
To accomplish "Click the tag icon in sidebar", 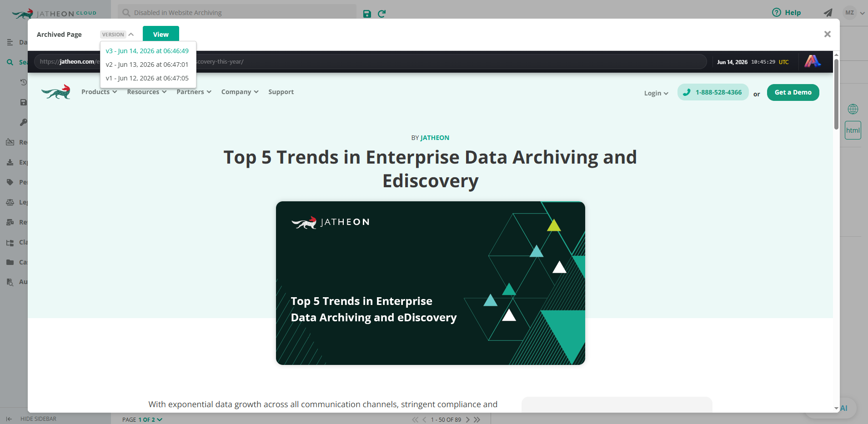I will (x=10, y=182).
